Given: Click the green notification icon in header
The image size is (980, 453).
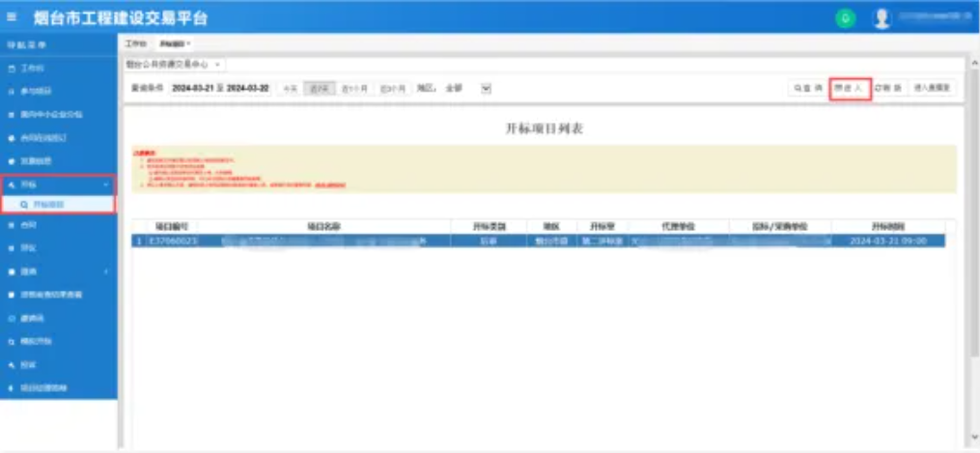Looking at the screenshot, I should click(845, 18).
